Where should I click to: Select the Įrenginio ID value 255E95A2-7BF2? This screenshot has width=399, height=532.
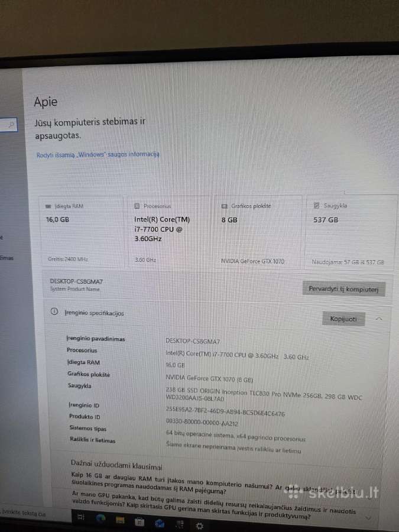(x=225, y=411)
